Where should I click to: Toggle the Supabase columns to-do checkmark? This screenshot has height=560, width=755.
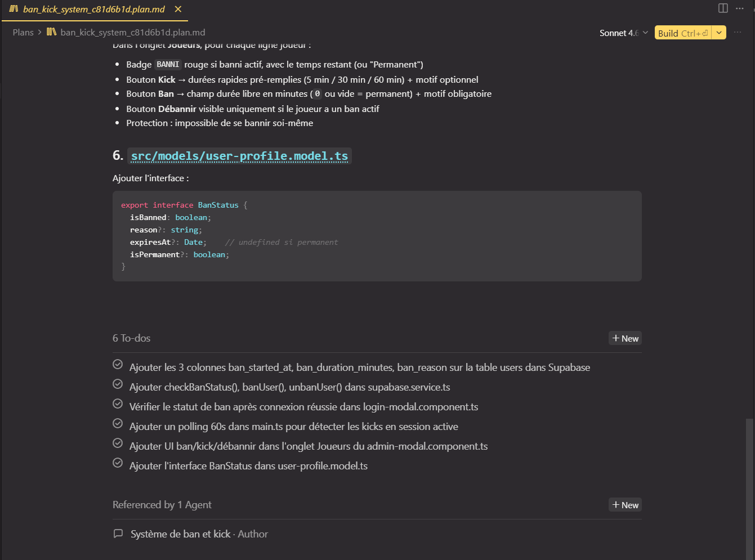[118, 364]
